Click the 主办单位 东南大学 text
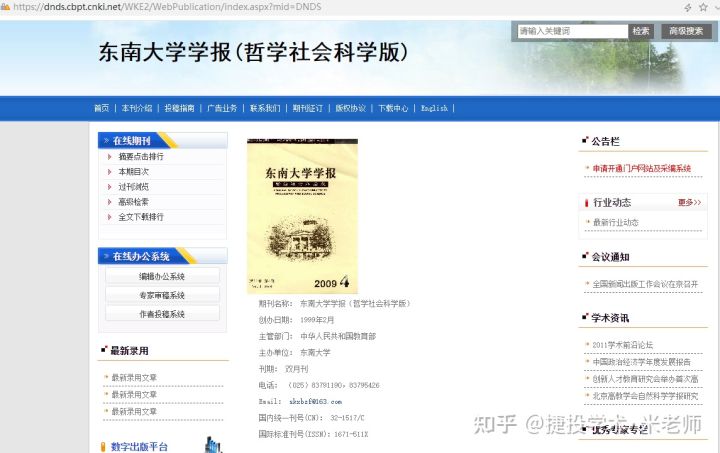The height and width of the screenshot is (453, 720). click(x=294, y=352)
